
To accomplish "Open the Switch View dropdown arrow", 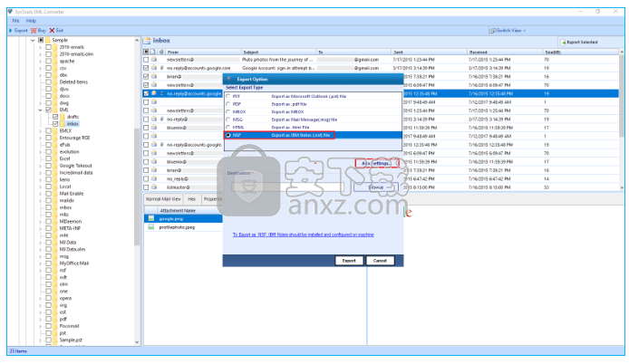I will (x=524, y=31).
